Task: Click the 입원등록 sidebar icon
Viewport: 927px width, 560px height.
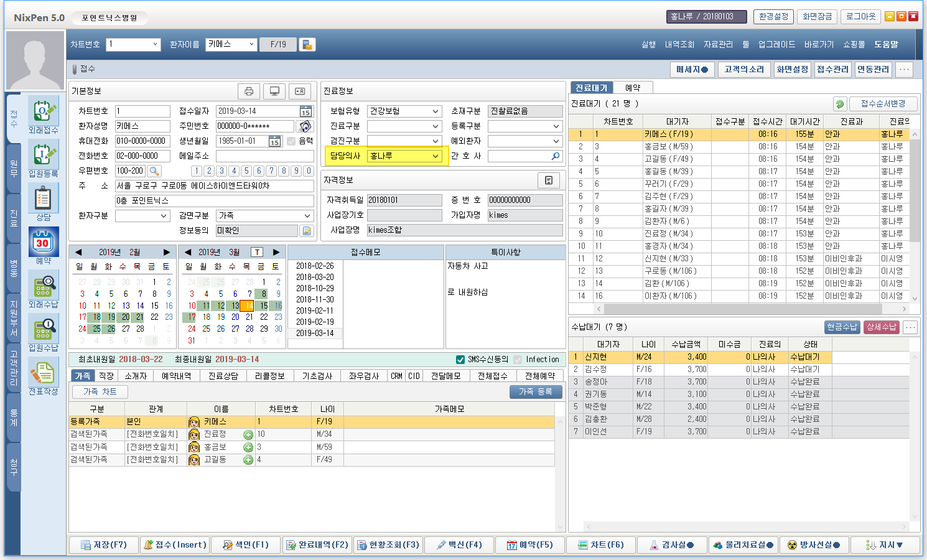Action: pos(43,156)
